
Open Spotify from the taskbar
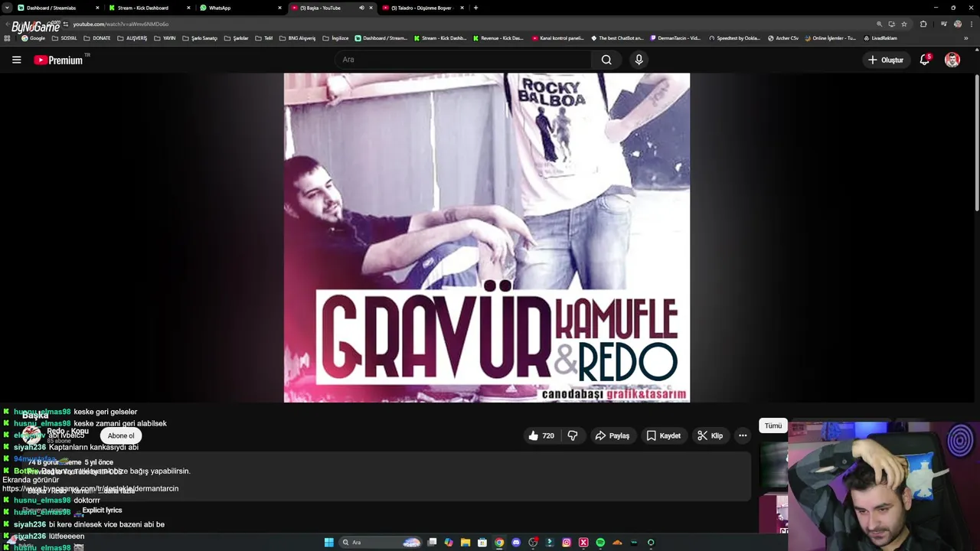pos(600,543)
